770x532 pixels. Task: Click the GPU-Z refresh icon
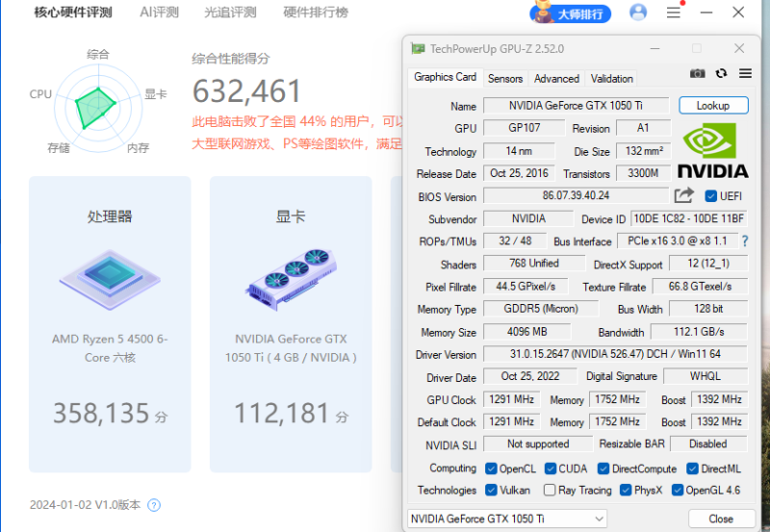[x=721, y=74]
